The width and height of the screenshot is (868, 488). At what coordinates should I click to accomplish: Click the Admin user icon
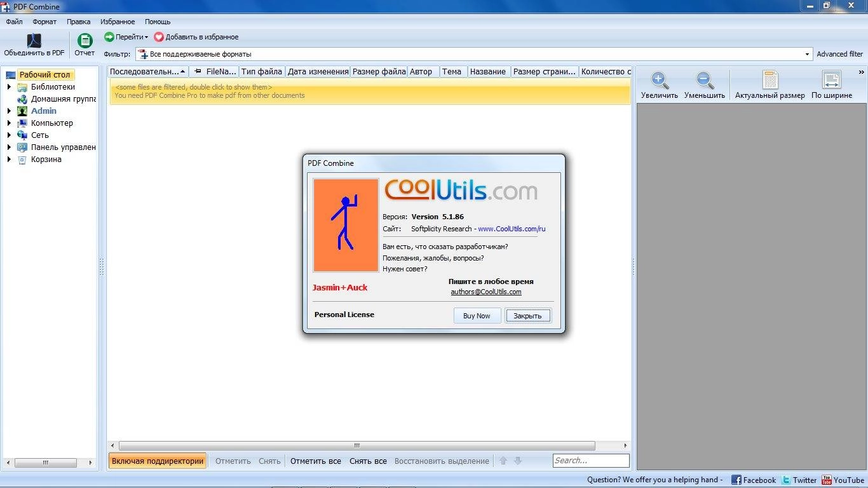pyautogui.click(x=22, y=111)
